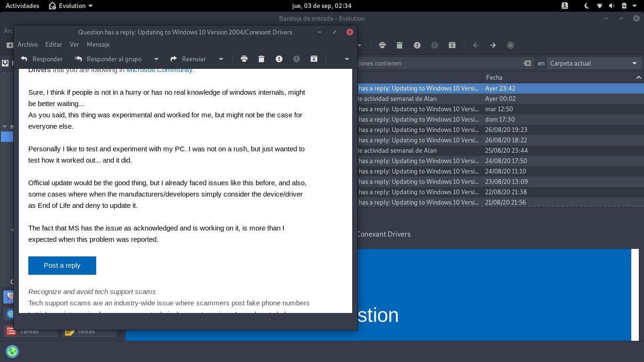Screen dimensions: 644x362
Task: Click trash icon in main window toolbar
Action: pos(400,45)
